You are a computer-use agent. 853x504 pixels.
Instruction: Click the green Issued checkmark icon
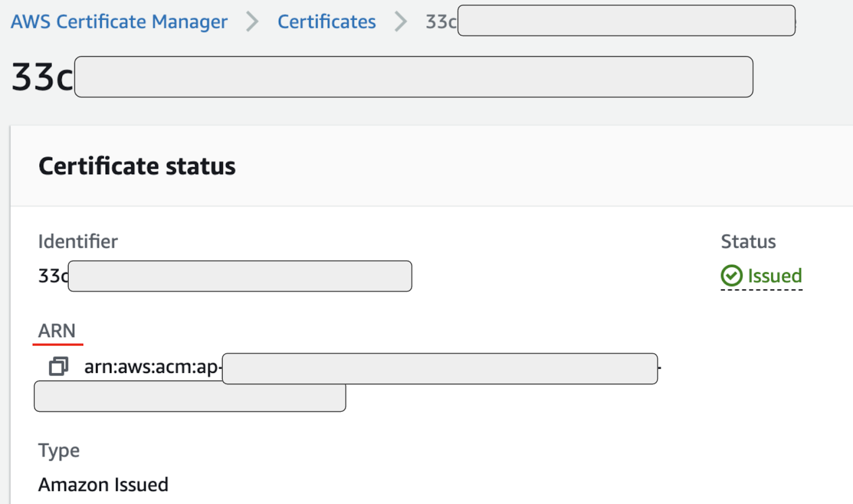(x=731, y=276)
